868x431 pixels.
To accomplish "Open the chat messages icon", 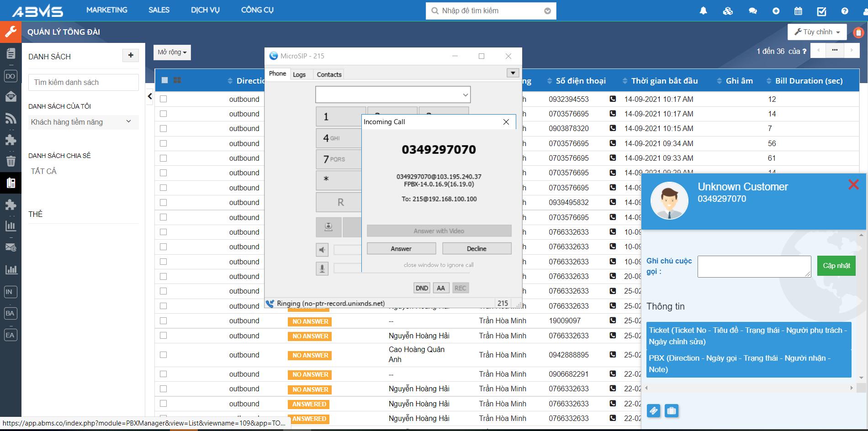I will (x=752, y=11).
